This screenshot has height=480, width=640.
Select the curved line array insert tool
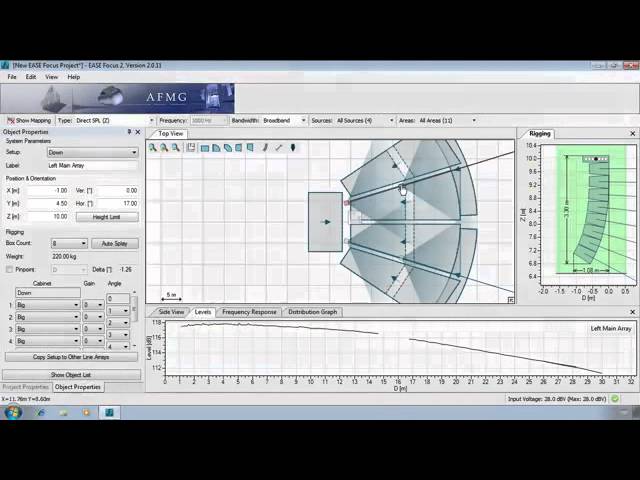[x=265, y=148]
